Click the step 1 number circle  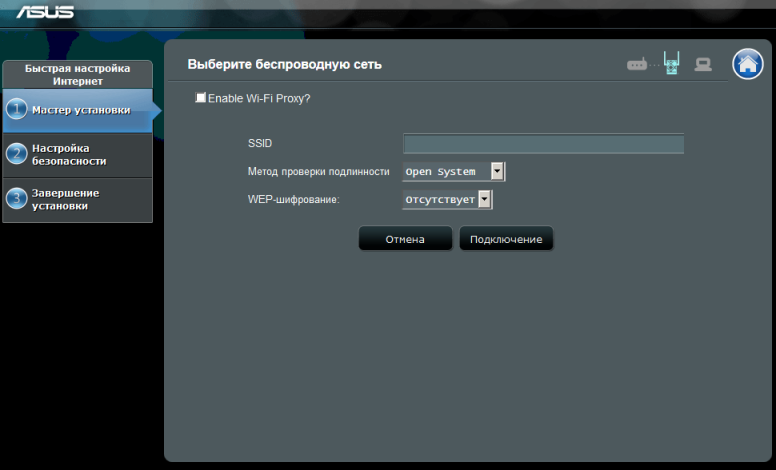16,109
